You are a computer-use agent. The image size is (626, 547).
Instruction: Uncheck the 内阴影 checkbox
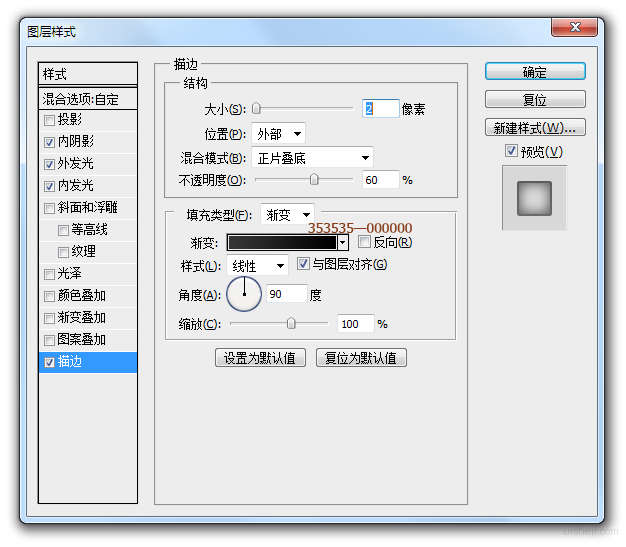pos(49,142)
